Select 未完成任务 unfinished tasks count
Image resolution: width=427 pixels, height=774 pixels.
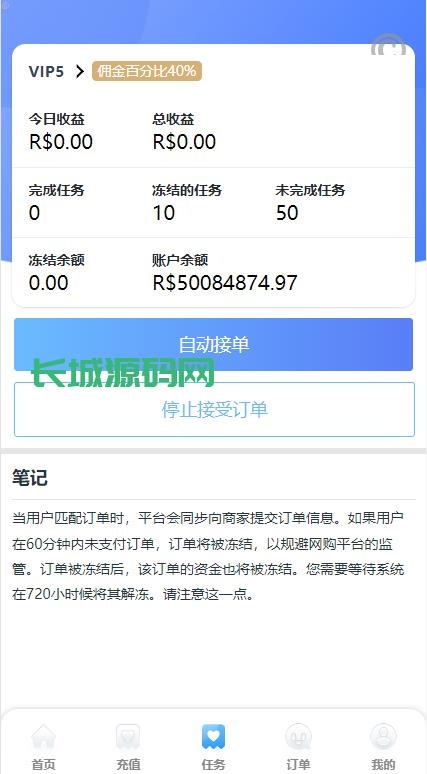287,213
